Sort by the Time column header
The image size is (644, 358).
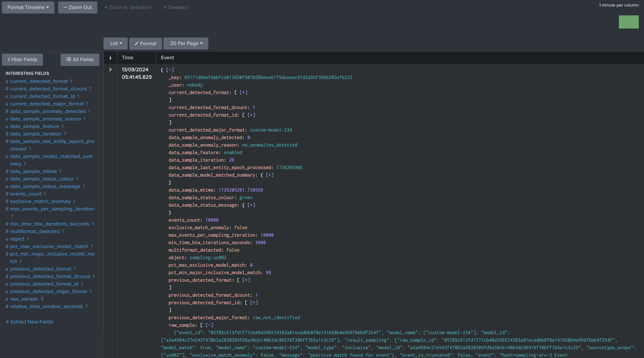point(128,58)
